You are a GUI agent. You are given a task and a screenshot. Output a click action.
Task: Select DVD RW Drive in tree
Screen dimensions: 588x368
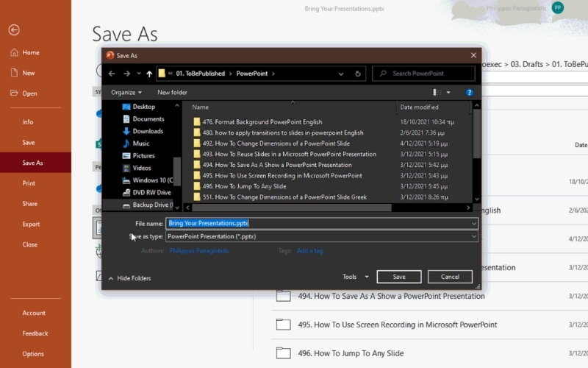pos(147,193)
